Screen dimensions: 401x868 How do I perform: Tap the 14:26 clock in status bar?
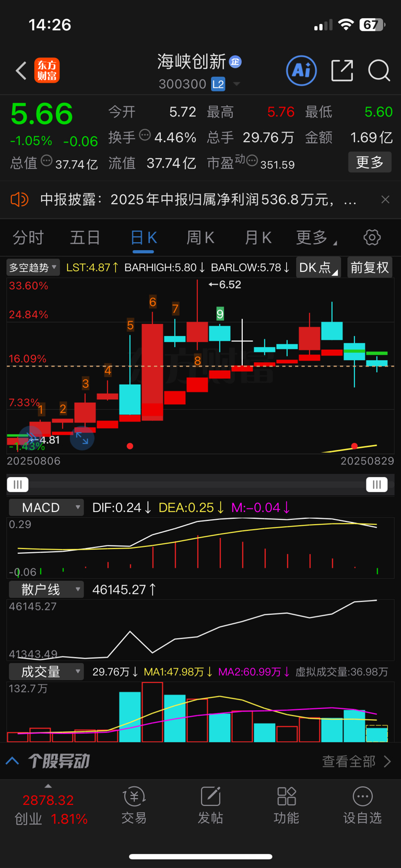pyautogui.click(x=50, y=25)
